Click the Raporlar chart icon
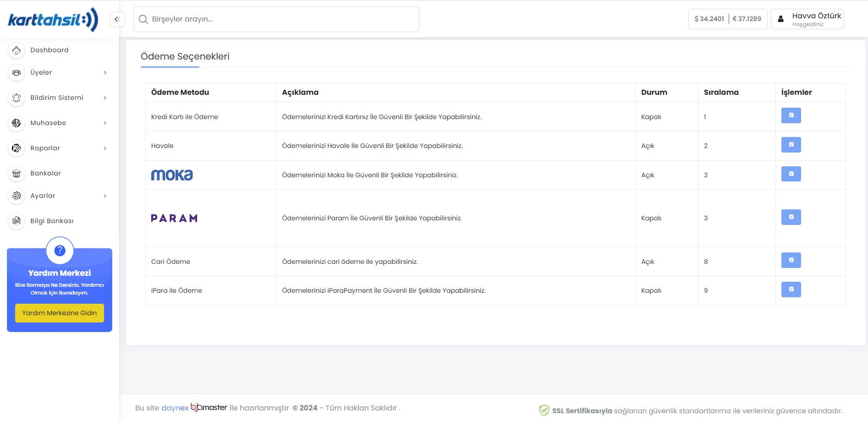868x421 pixels. 16,148
